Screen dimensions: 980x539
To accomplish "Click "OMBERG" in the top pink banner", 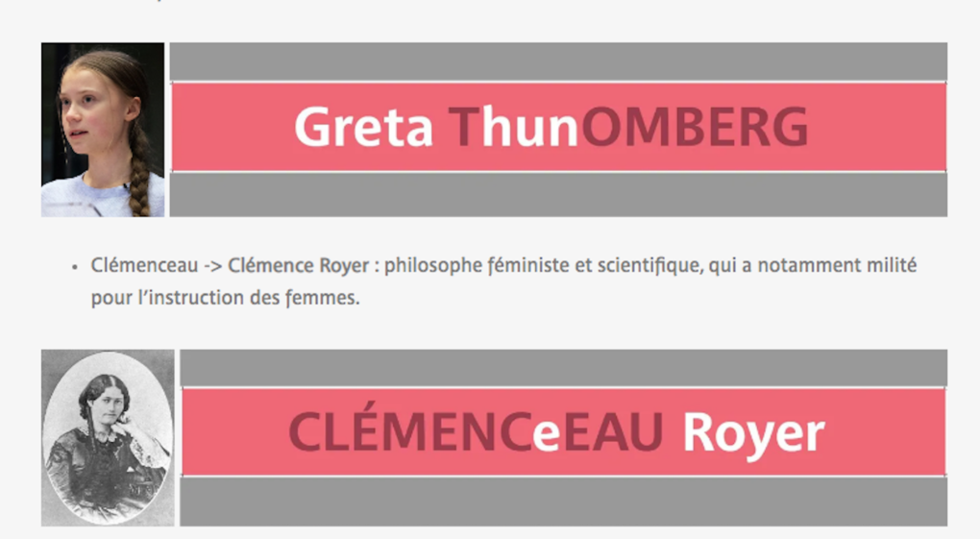I will 694,128.
